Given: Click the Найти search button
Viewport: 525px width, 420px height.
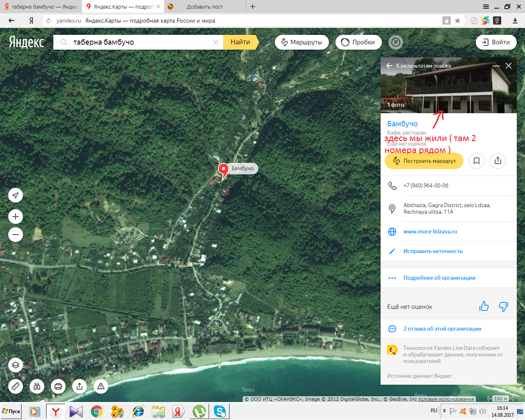Looking at the screenshot, I should pos(240,42).
